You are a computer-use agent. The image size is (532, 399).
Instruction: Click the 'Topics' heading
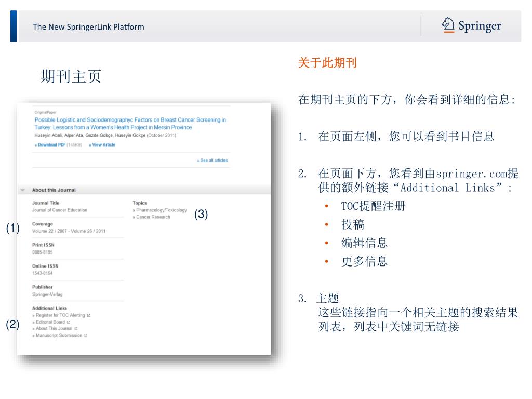point(139,203)
